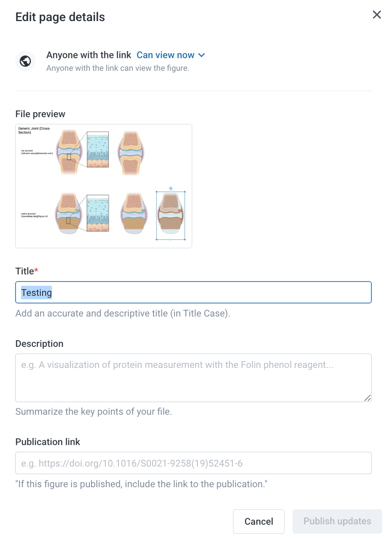Open the "Can view now" access dropdown
This screenshot has height=542, width=392.
point(171,55)
